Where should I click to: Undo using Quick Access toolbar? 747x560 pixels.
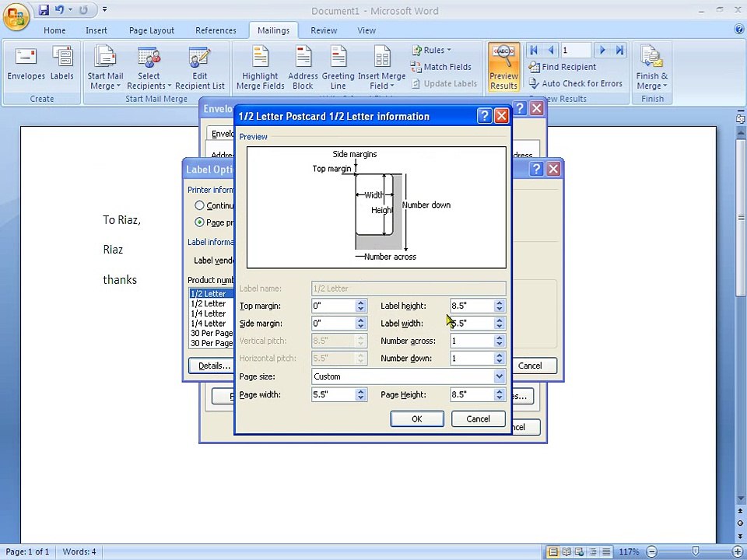coord(60,9)
